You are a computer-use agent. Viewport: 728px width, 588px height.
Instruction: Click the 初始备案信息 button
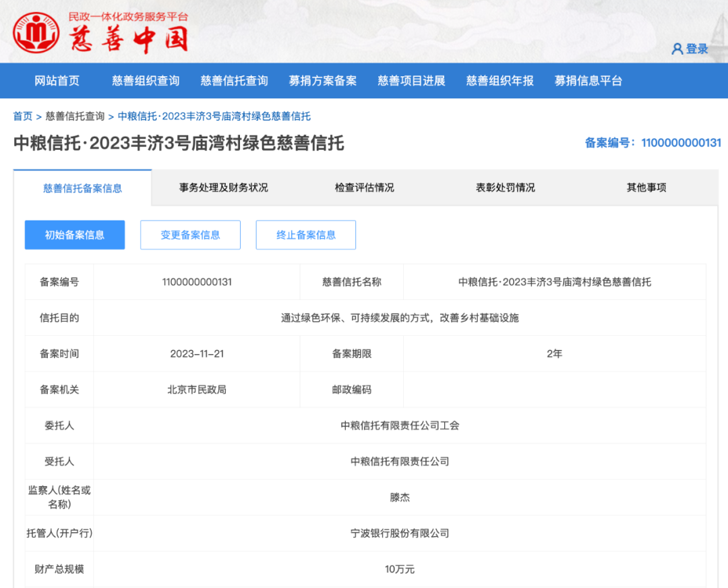tap(75, 235)
